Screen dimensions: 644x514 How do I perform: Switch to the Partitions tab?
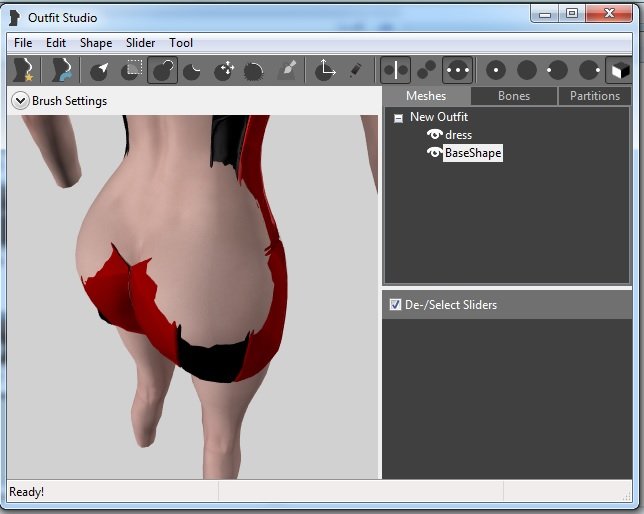(595, 96)
